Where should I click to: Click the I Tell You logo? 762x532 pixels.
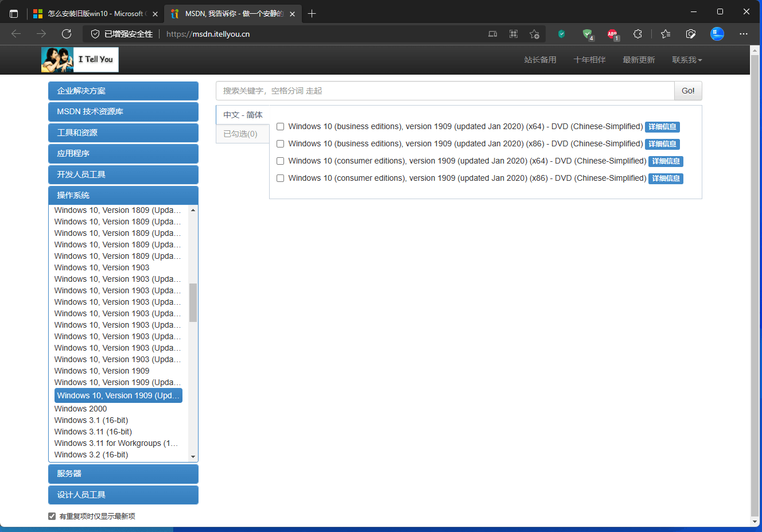[x=80, y=60]
